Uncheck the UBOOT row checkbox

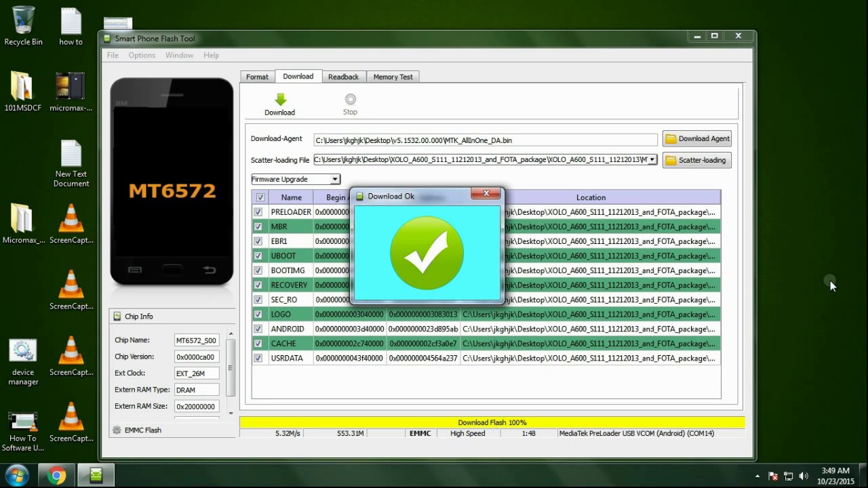(x=258, y=256)
